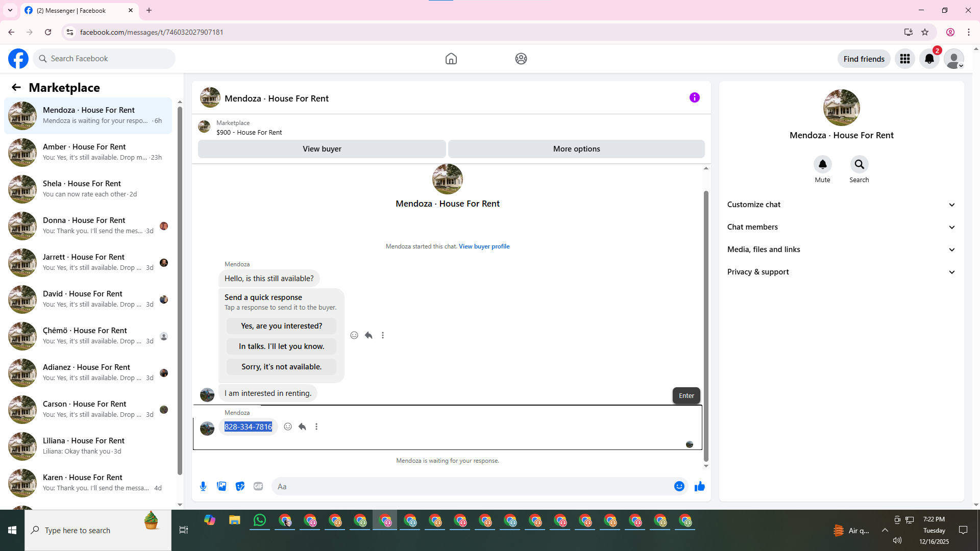Expand the Privacy & support section
The image size is (980, 551).
pyautogui.click(x=842, y=272)
